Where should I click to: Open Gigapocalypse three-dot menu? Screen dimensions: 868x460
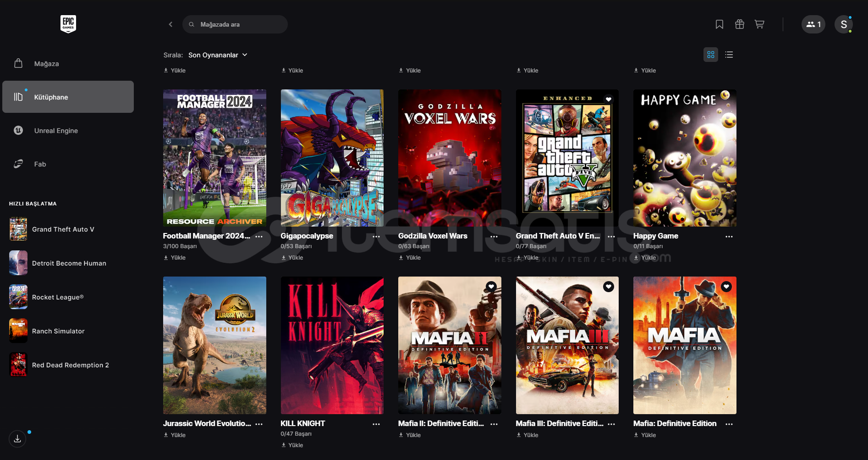pos(376,237)
